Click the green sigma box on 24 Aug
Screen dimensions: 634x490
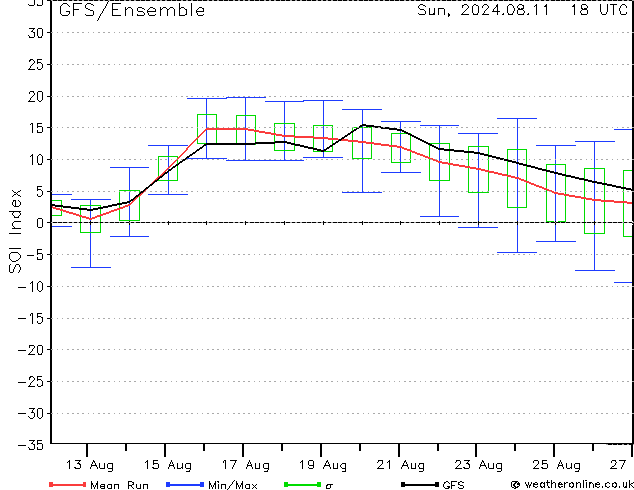point(517,178)
